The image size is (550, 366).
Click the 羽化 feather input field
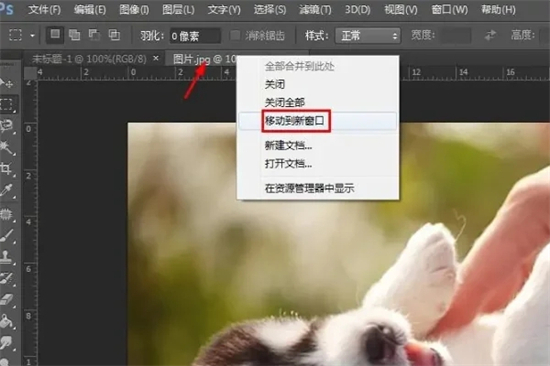(x=195, y=36)
